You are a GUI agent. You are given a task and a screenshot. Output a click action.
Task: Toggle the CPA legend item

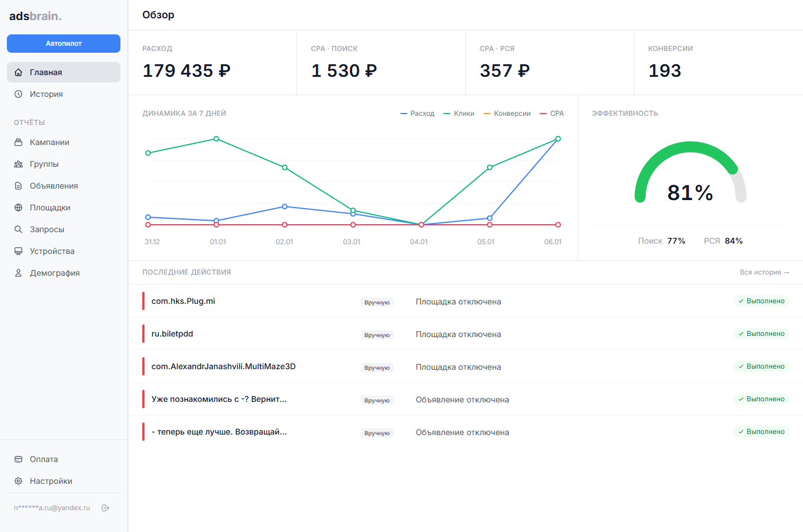[551, 113]
